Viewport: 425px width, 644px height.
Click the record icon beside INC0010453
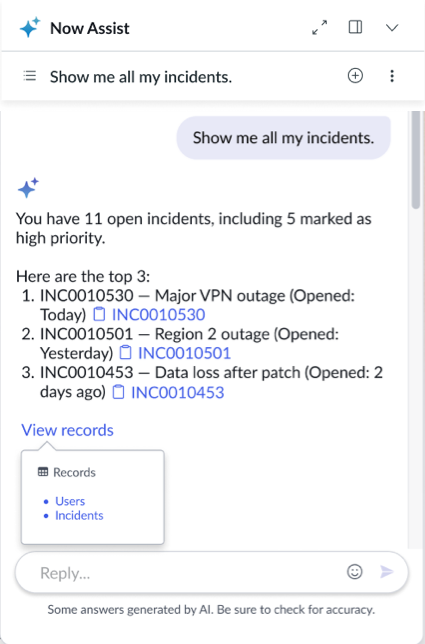119,392
